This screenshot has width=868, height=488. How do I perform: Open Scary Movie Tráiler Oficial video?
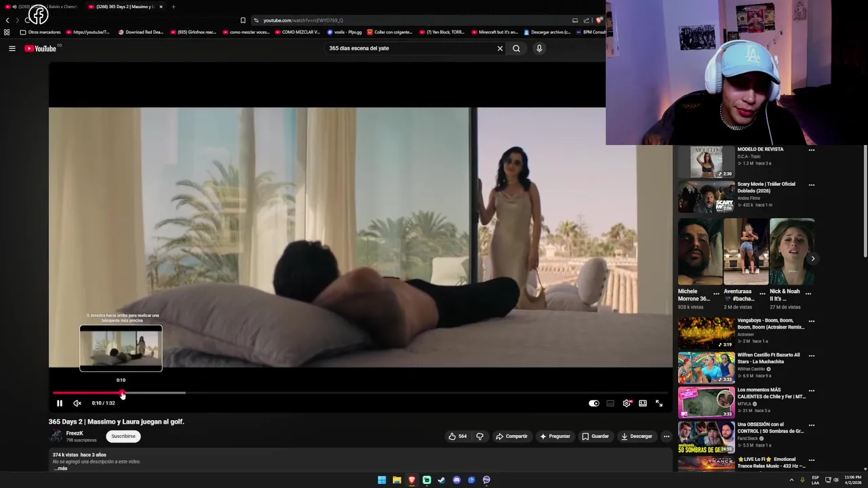706,197
